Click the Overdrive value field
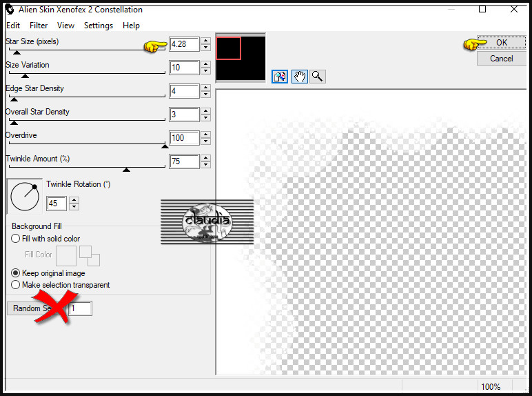 184,138
